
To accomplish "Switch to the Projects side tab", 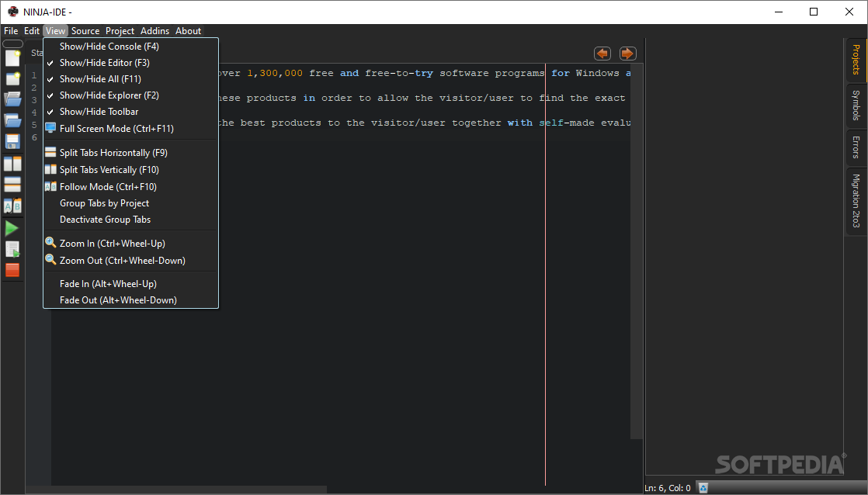I will click(x=856, y=60).
